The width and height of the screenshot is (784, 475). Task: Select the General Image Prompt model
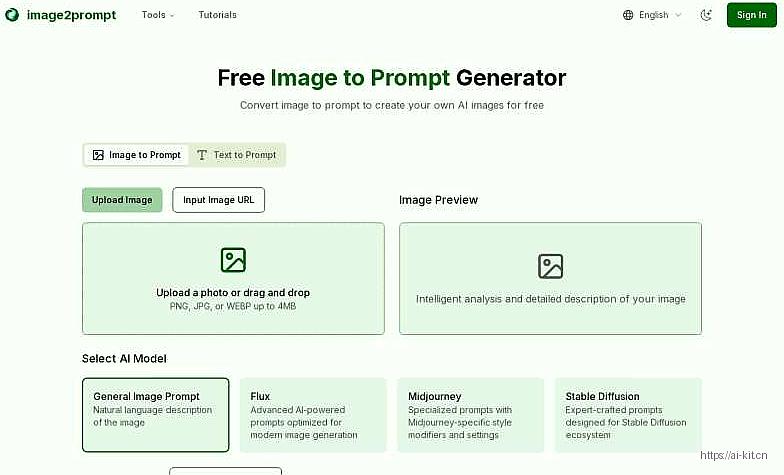click(x=155, y=414)
